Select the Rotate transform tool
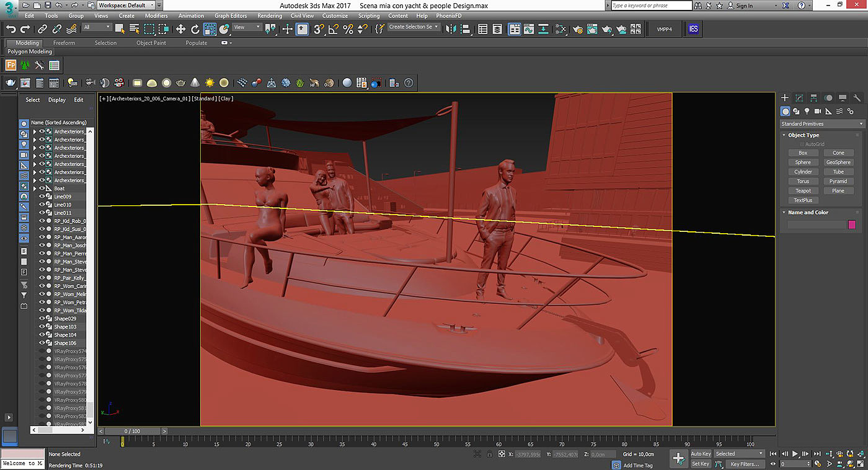 (x=195, y=29)
